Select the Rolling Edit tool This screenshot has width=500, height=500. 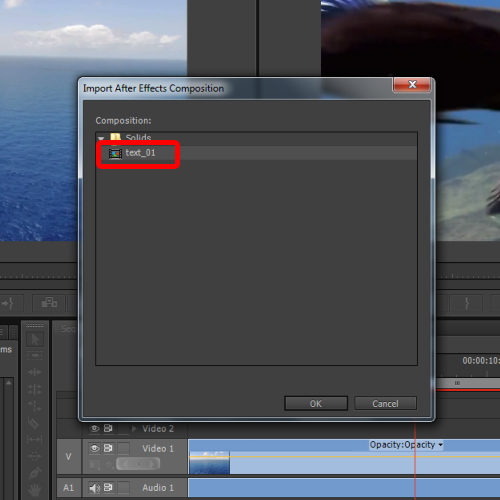[35, 389]
